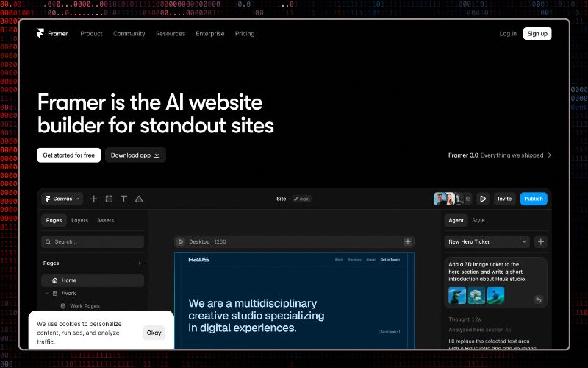Click Get started for free

[x=68, y=155]
